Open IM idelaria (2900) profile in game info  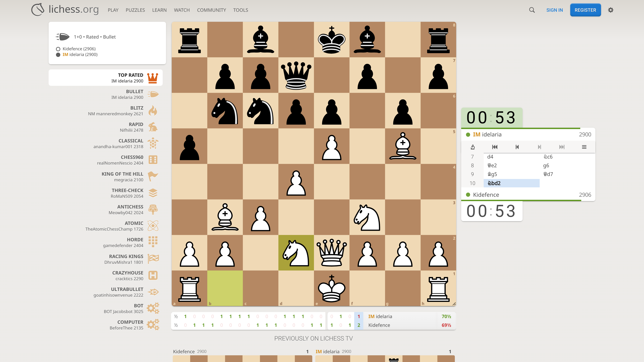[x=80, y=54]
